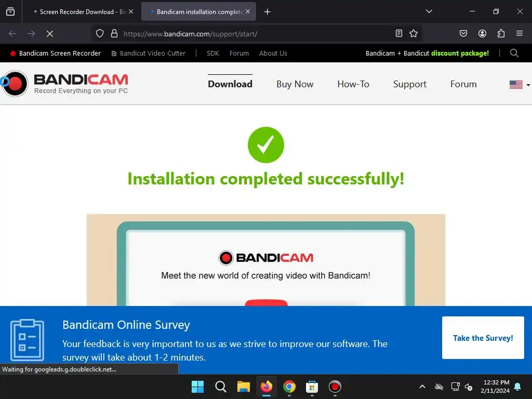Show site security padlock info
The image size is (532, 399).
click(114, 34)
